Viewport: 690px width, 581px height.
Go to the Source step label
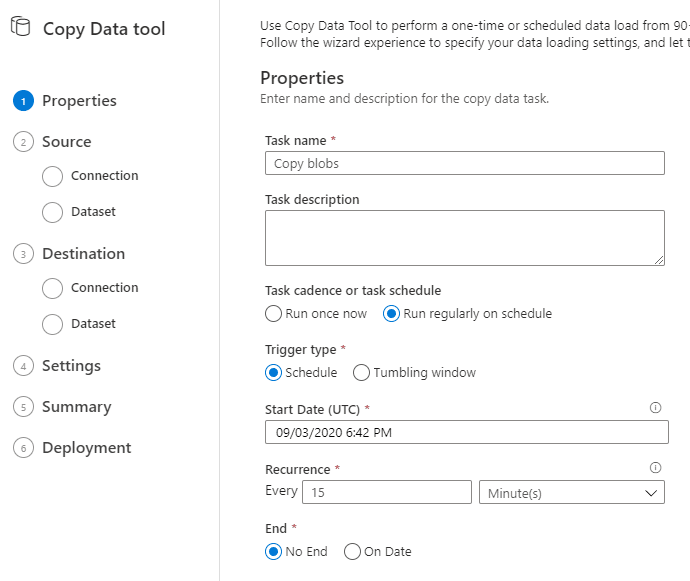point(66,142)
